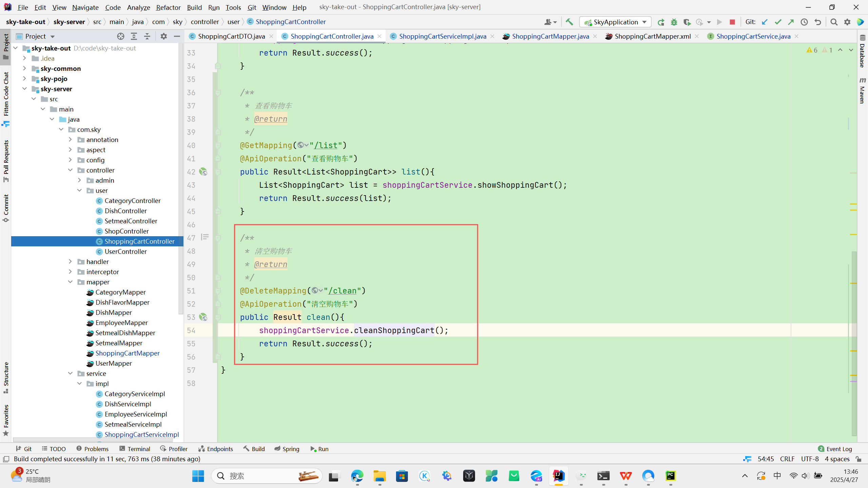Viewport: 868px width, 488px height.
Task: Click the Git commit checkmark icon
Action: [x=778, y=22]
